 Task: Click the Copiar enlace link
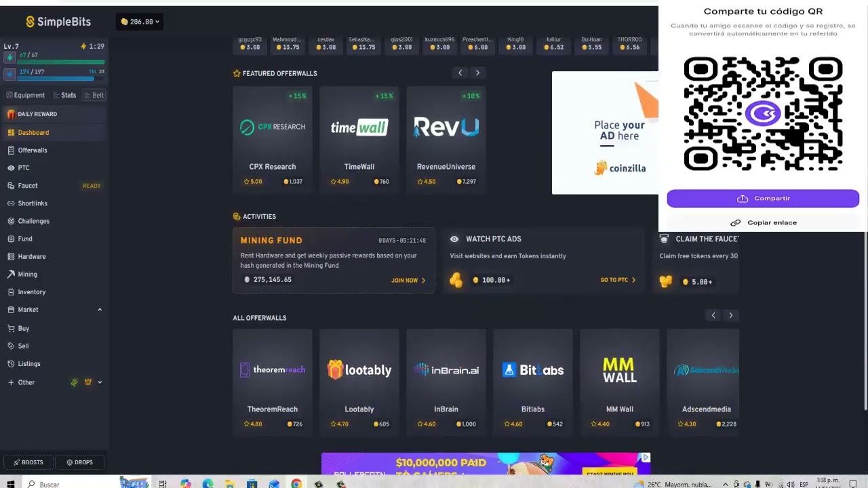coord(763,222)
